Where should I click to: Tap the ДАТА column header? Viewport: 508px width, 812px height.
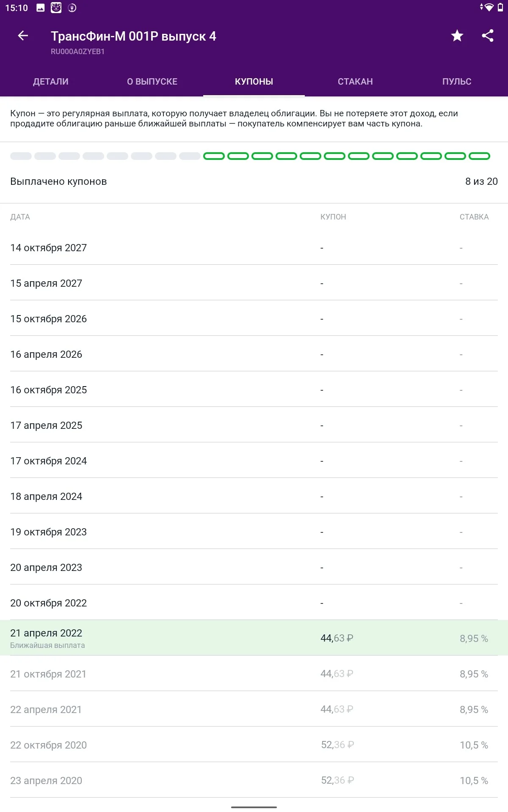[20, 217]
